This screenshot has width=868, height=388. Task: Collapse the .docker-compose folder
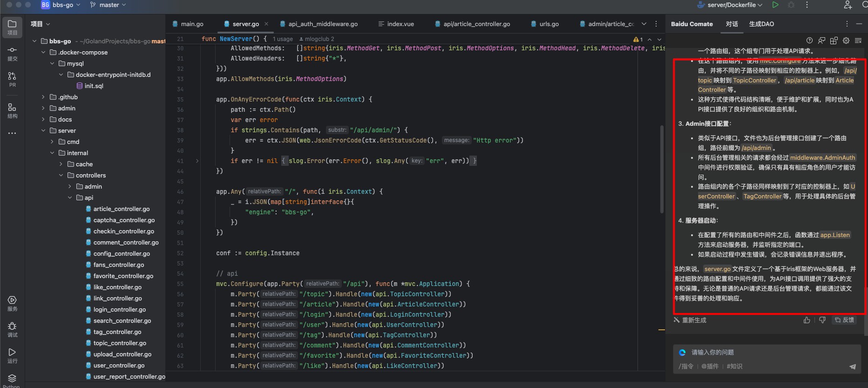pyautogui.click(x=43, y=52)
